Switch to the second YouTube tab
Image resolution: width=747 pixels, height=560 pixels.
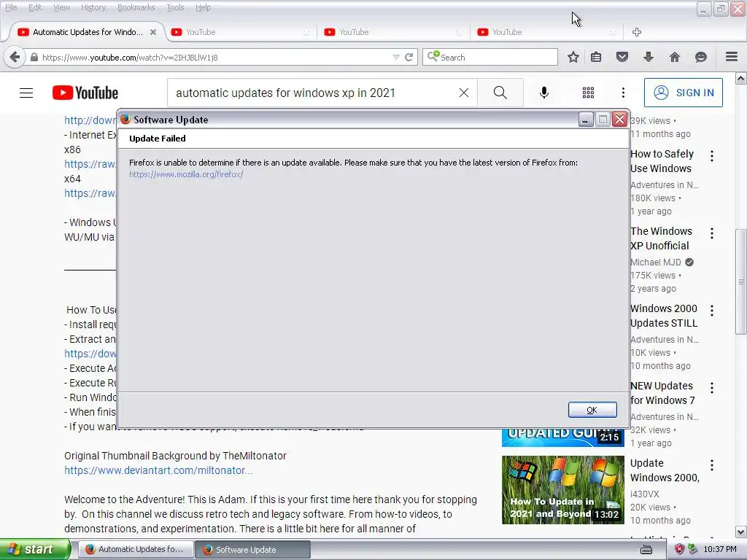click(241, 32)
